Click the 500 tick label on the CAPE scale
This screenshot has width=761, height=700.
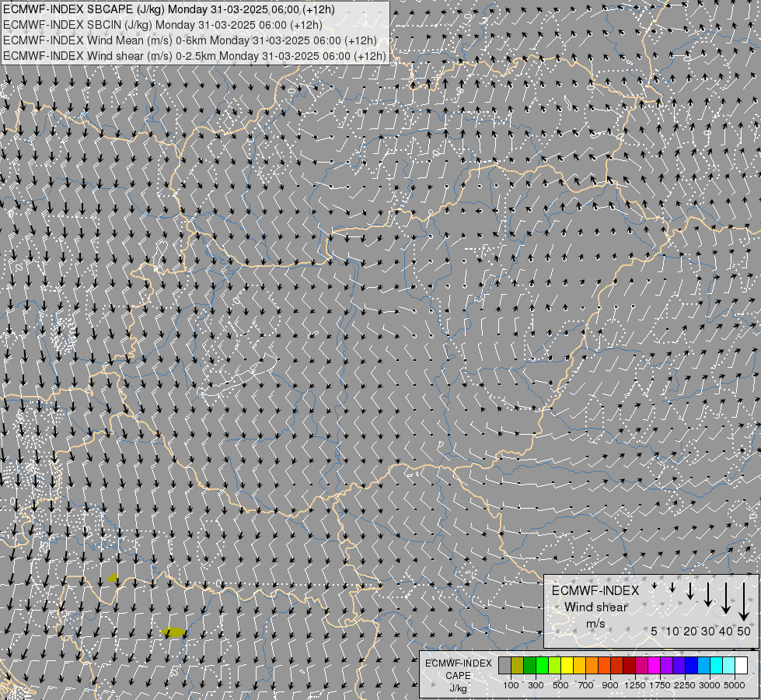pos(560,685)
